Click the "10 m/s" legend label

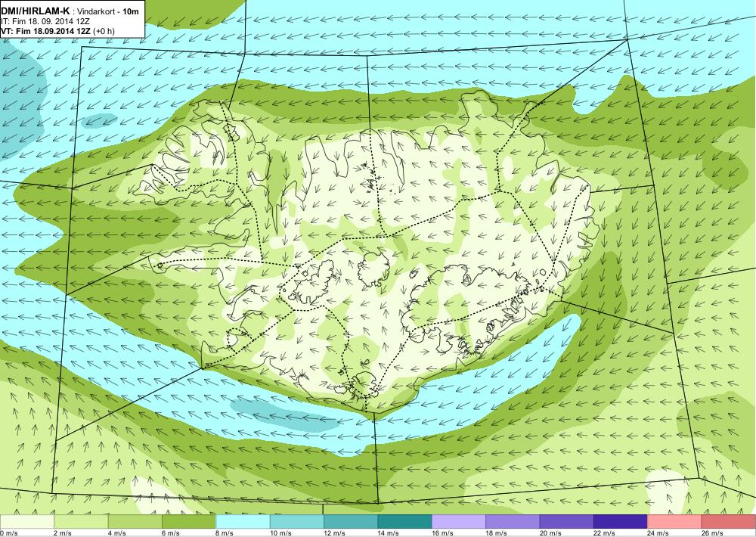(x=280, y=533)
